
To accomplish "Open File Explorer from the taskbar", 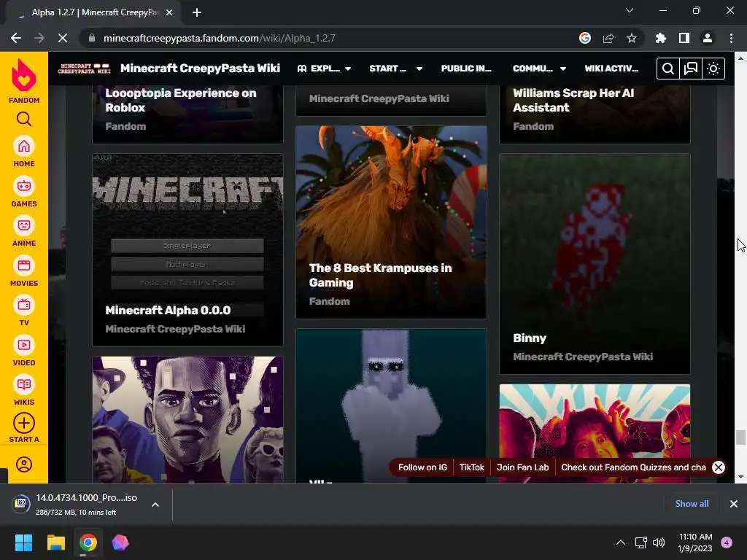I will click(x=55, y=542).
